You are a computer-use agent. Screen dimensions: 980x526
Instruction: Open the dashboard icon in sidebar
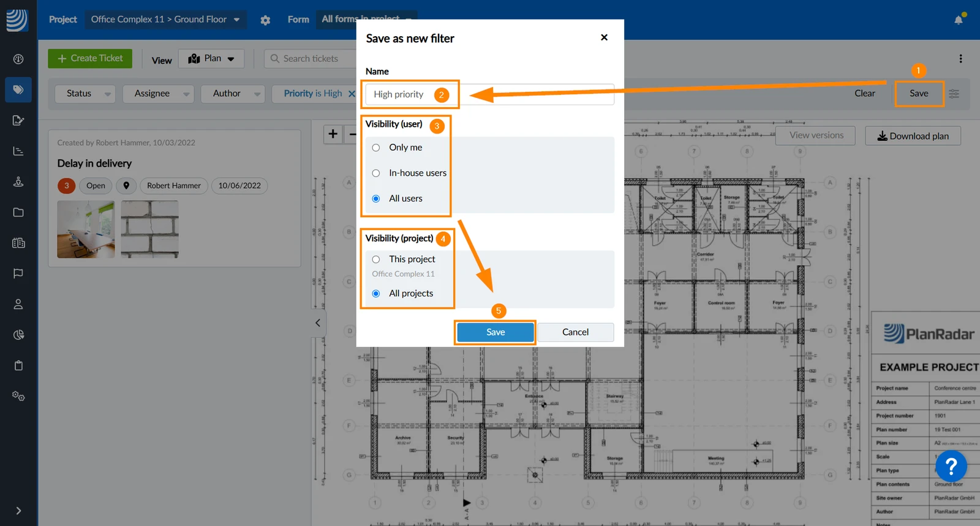(18, 59)
